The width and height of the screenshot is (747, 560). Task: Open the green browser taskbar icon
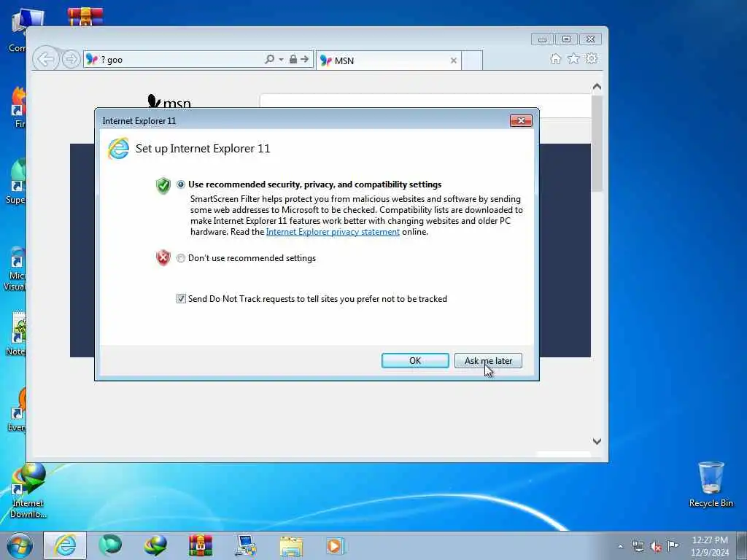(x=110, y=545)
